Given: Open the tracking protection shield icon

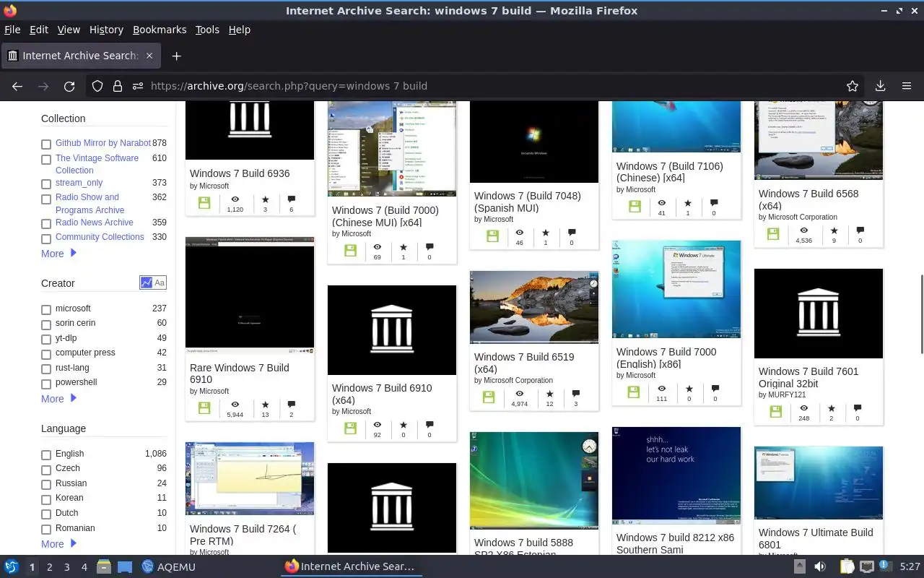Looking at the screenshot, I should [x=97, y=86].
